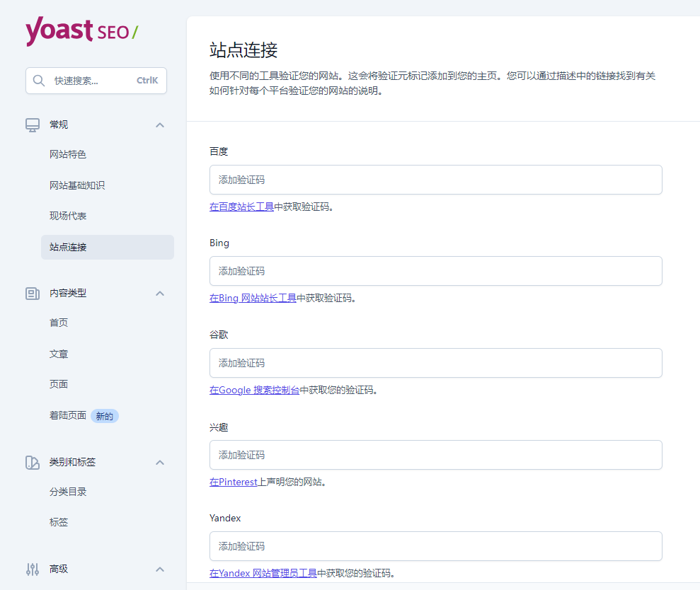Select the sliders icon next to 高级
Screen dimensions: 700x590
pos(32,569)
